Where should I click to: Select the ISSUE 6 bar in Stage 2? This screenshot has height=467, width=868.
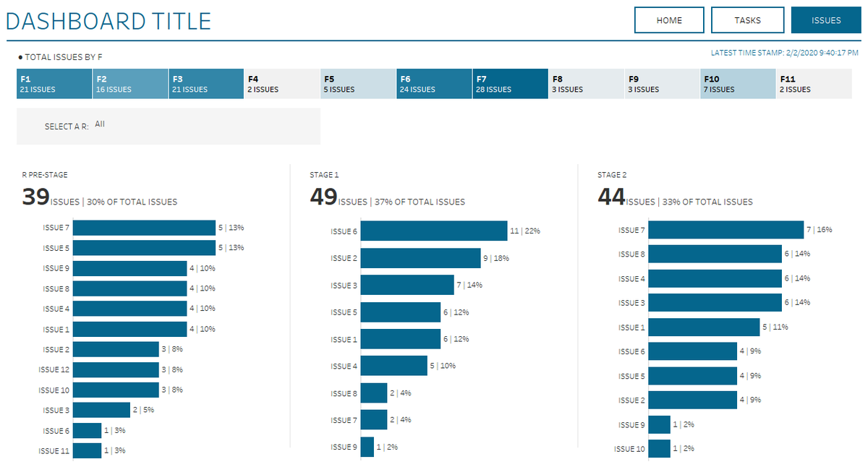point(693,351)
